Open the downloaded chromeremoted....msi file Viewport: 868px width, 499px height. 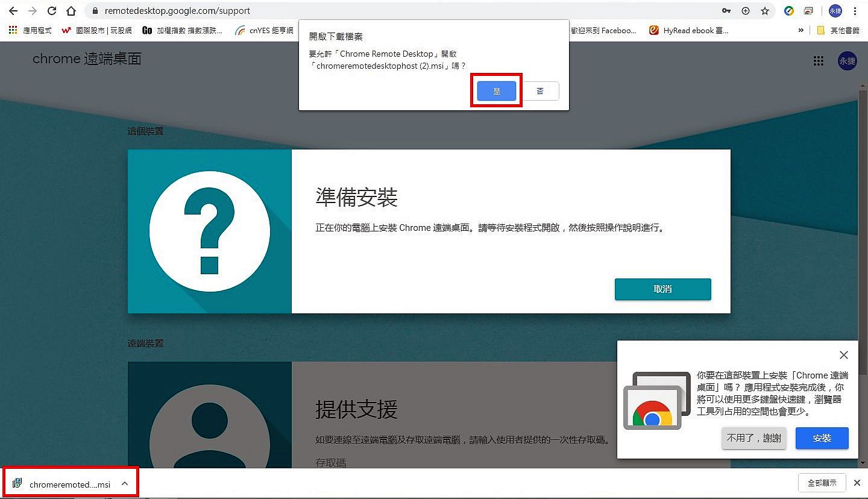(63, 484)
